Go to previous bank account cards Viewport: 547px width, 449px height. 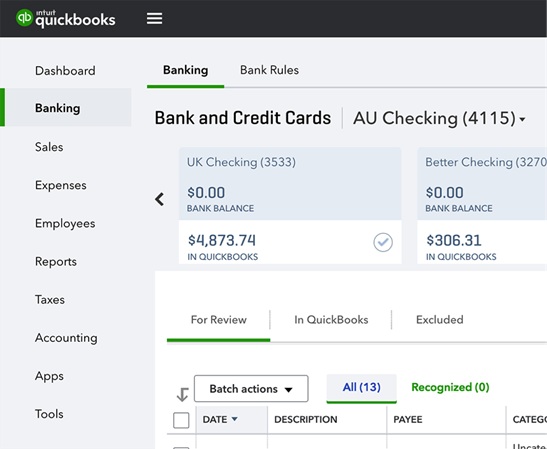coord(159,199)
